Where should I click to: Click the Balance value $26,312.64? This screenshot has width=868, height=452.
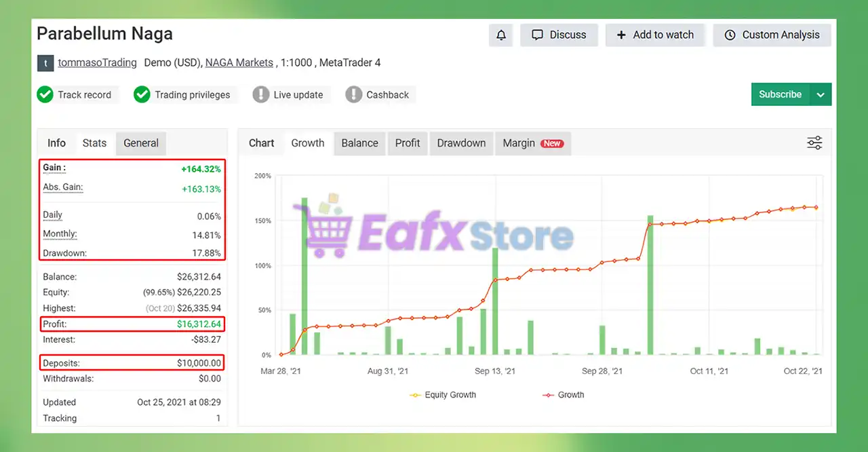(x=199, y=277)
